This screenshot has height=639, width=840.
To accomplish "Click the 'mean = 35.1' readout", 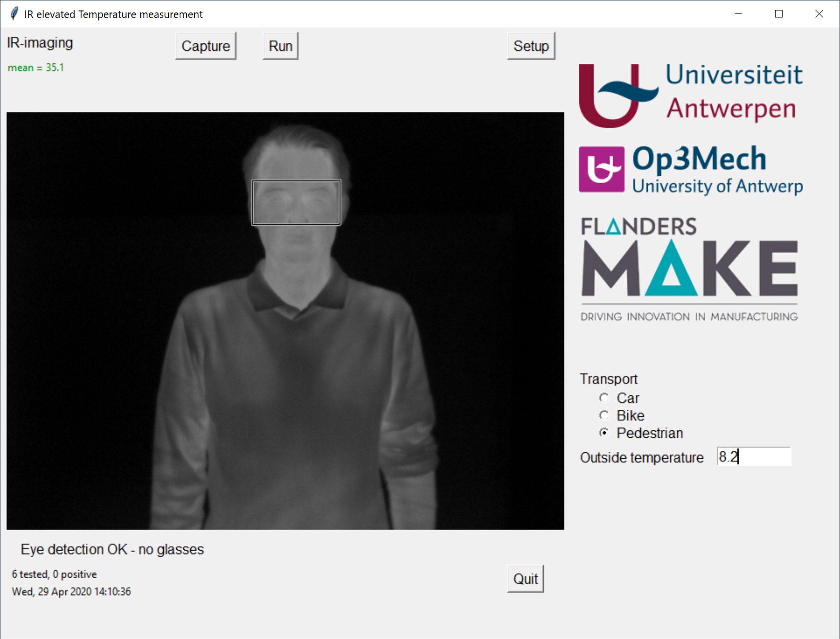I will (36, 67).
